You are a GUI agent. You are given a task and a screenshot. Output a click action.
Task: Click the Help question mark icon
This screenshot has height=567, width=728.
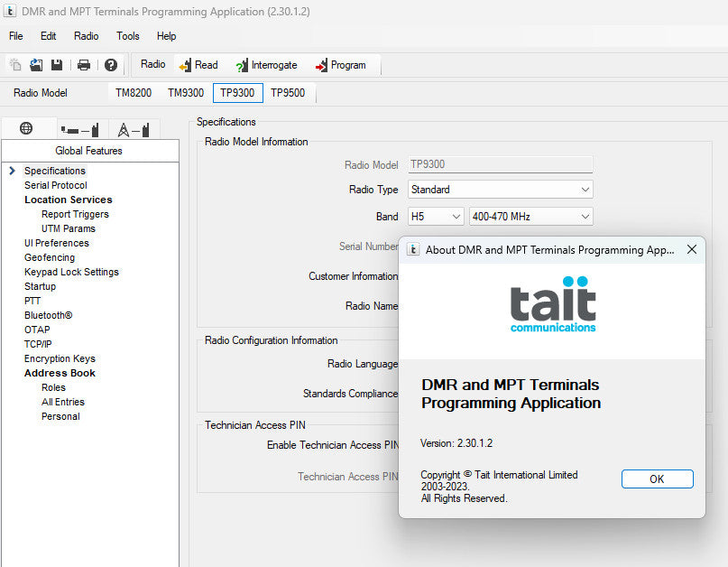pyautogui.click(x=110, y=65)
